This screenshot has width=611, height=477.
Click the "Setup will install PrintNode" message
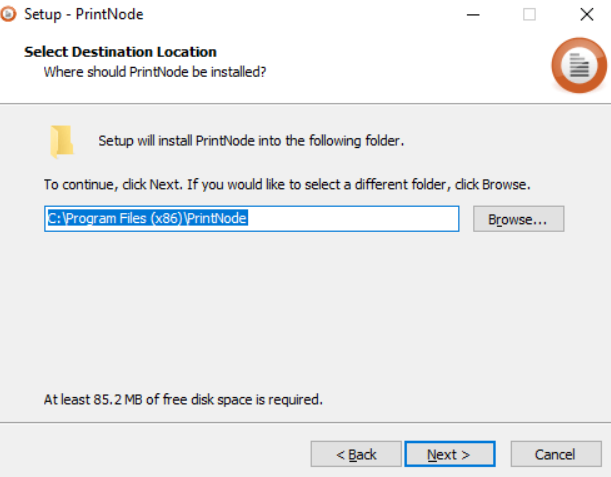coord(250,141)
